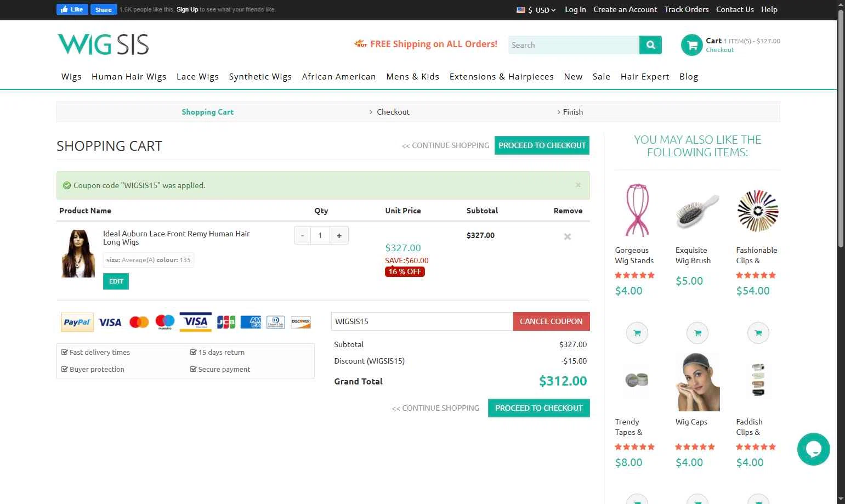The image size is (845, 504).
Task: Open Wig Caps product image
Action: (x=697, y=382)
